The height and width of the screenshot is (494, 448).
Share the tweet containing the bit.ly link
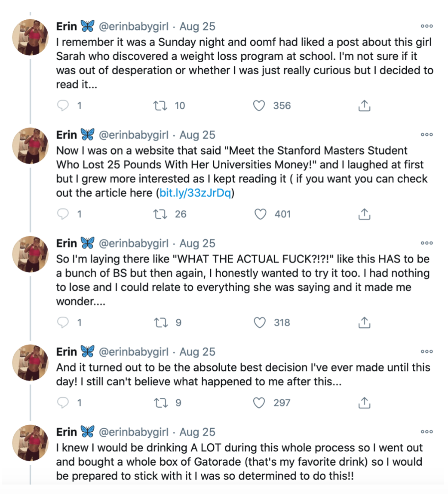(364, 214)
